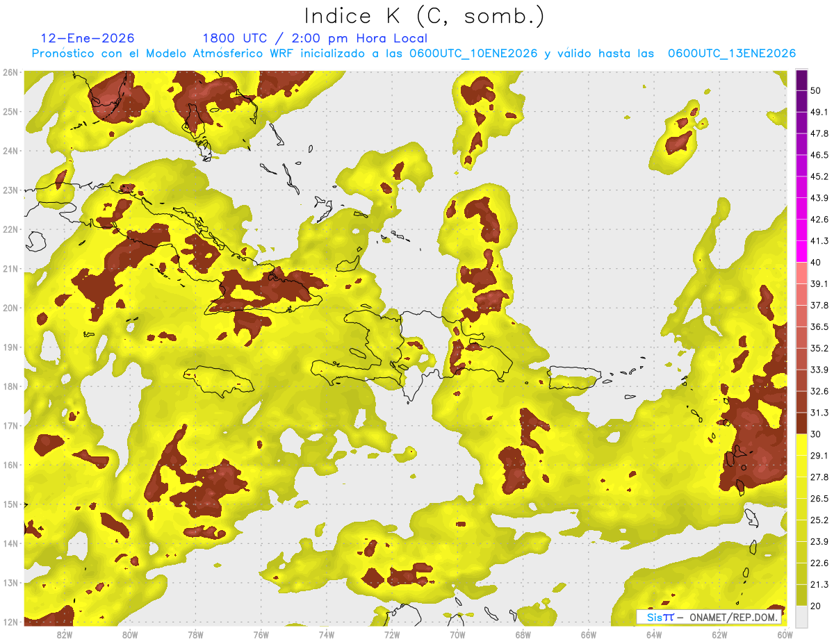This screenshot has width=834, height=644.
Task: Click the '25N' latitude label
Action: click(10, 111)
